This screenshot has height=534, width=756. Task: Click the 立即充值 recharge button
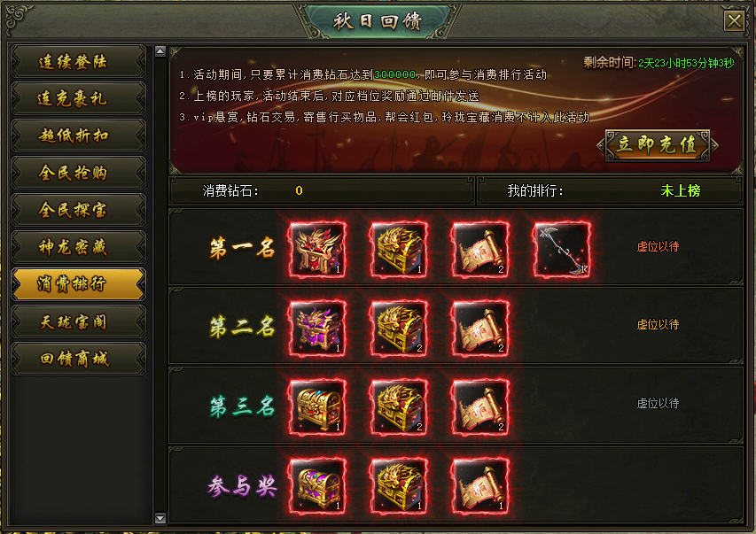click(x=657, y=144)
